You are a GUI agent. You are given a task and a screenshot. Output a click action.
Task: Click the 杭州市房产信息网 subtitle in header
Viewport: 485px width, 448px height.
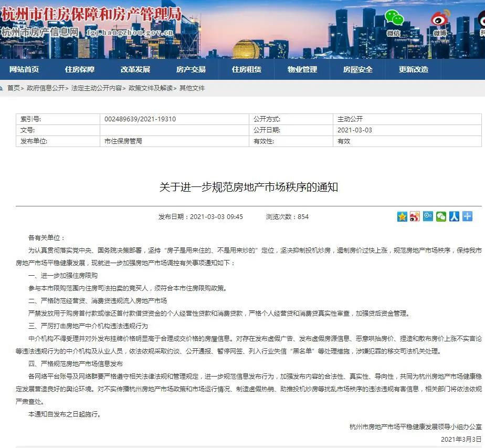(40, 32)
